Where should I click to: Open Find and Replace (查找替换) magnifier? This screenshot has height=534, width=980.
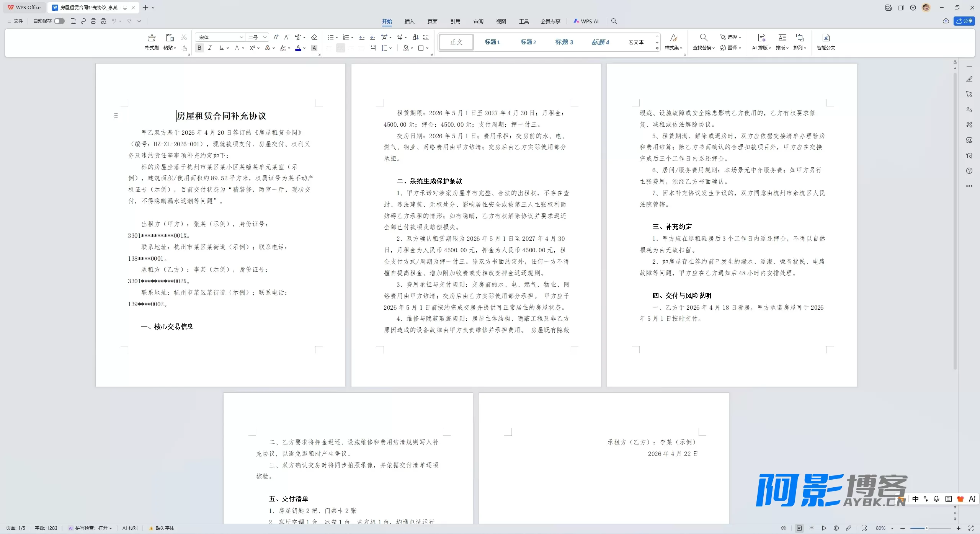(x=703, y=38)
